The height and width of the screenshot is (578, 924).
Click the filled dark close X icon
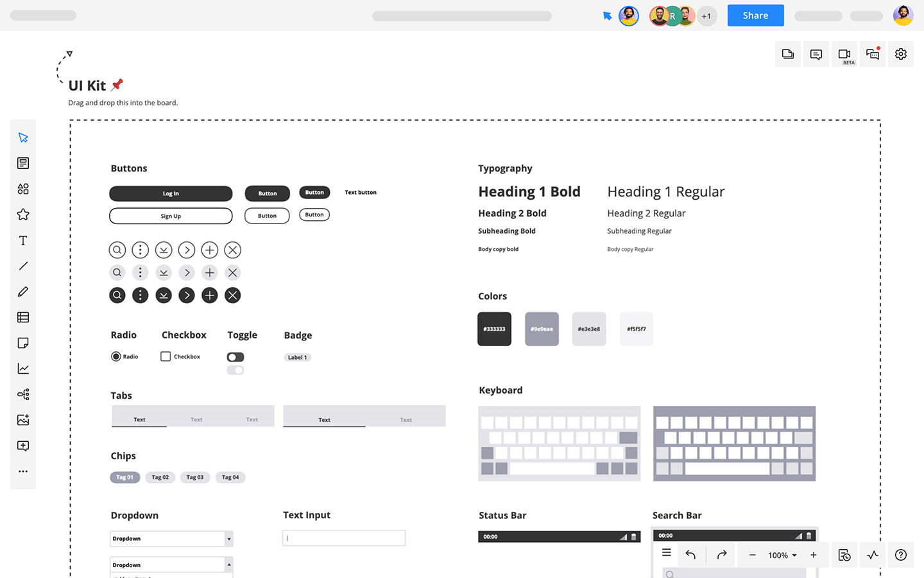(233, 295)
